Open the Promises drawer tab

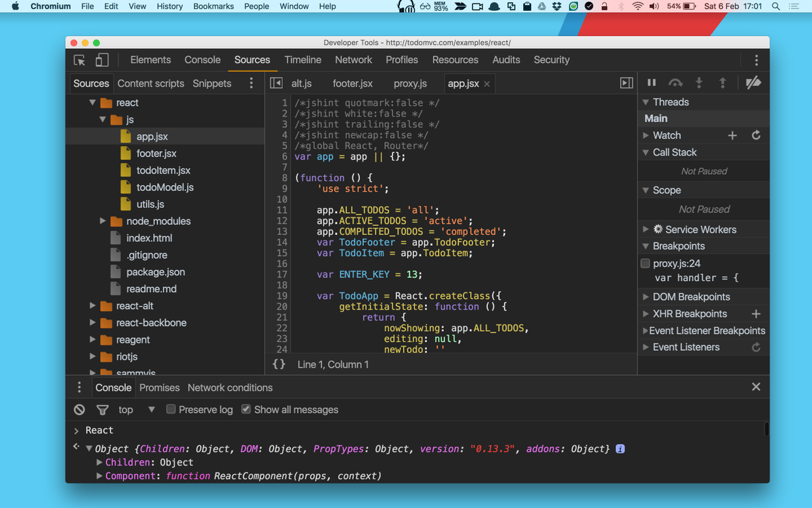[160, 387]
